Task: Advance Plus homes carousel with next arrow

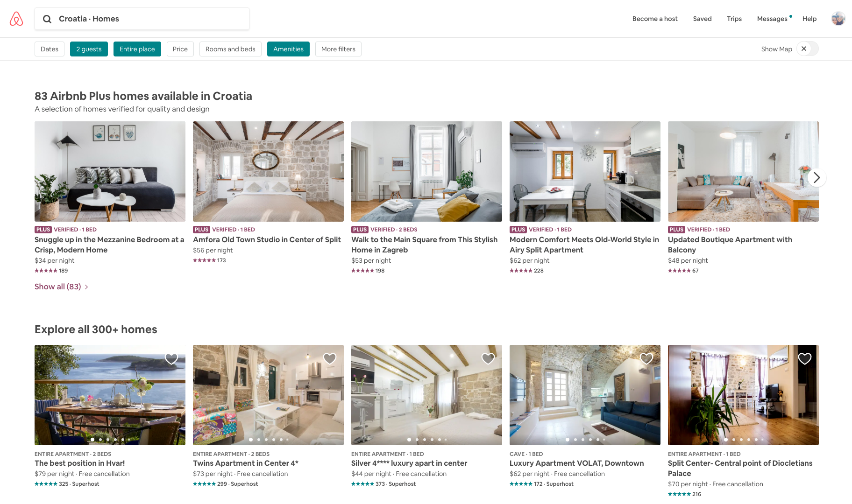Action: (x=816, y=177)
